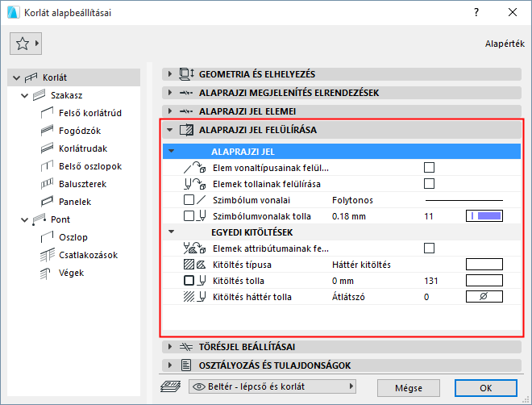Click the Szakasz segment icon
The height and width of the screenshot is (405, 532).
39,95
